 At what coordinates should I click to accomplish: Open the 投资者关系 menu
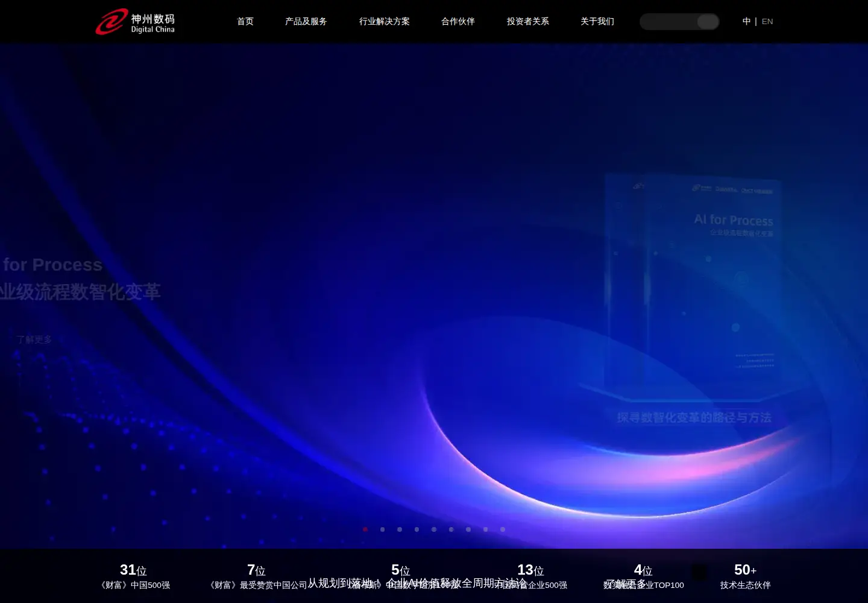pyautogui.click(x=528, y=22)
